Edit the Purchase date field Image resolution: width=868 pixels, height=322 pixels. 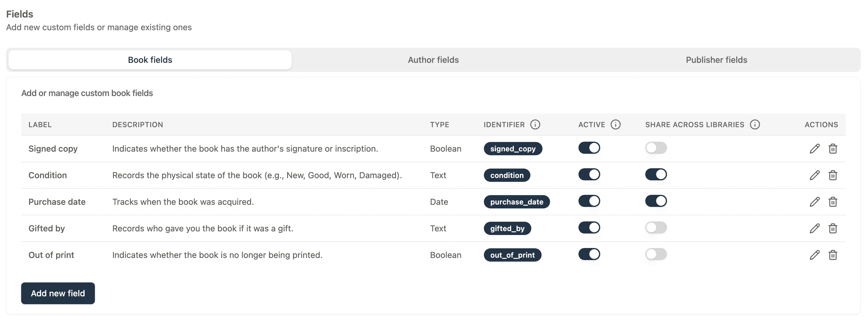pos(815,202)
